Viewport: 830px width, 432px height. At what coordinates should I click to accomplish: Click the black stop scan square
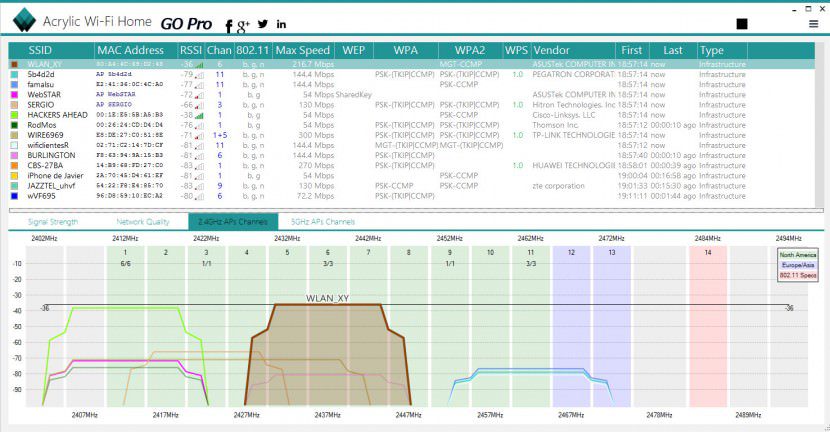[742, 23]
